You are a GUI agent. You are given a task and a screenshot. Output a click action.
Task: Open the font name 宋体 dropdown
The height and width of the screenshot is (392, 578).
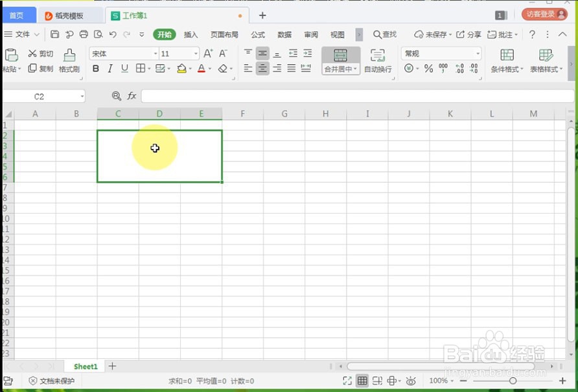click(x=156, y=54)
